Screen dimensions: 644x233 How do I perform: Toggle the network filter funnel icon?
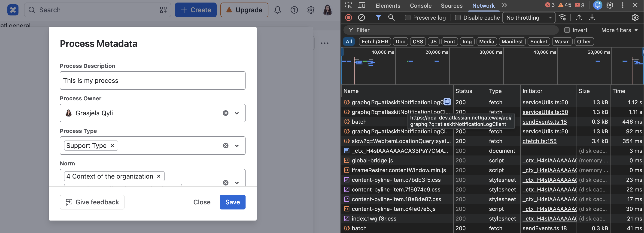tap(379, 18)
